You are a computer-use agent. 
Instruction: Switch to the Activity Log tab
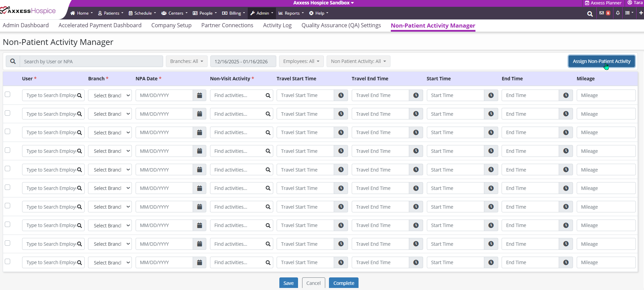pyautogui.click(x=277, y=25)
